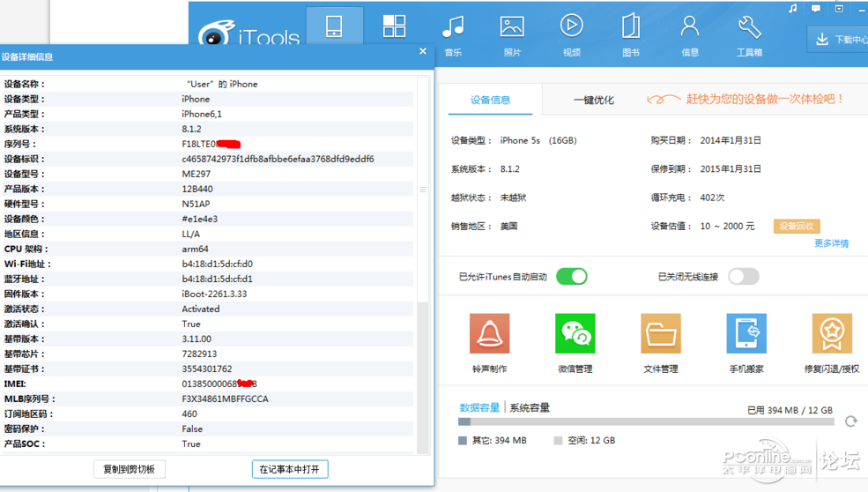The image size is (868, 492).
Task: Click the 设备回收 button
Action: 797,226
